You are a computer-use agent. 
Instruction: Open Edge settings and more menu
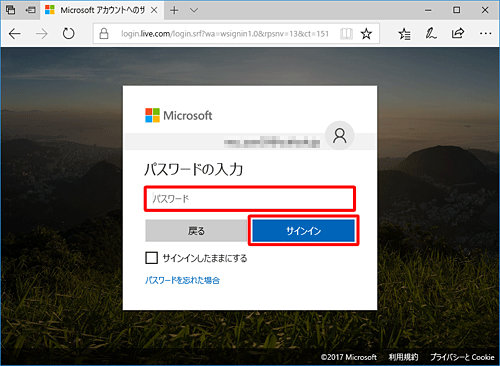click(x=485, y=33)
